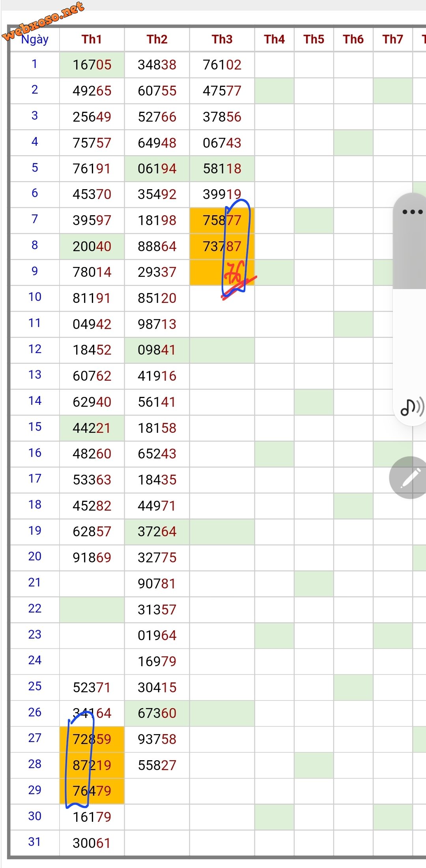The image size is (426, 868).
Task: Click highlighted cell 72859
Action: 92,739
